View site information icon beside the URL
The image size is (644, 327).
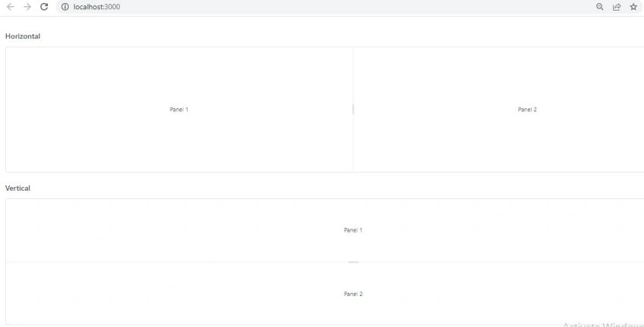pos(65,7)
